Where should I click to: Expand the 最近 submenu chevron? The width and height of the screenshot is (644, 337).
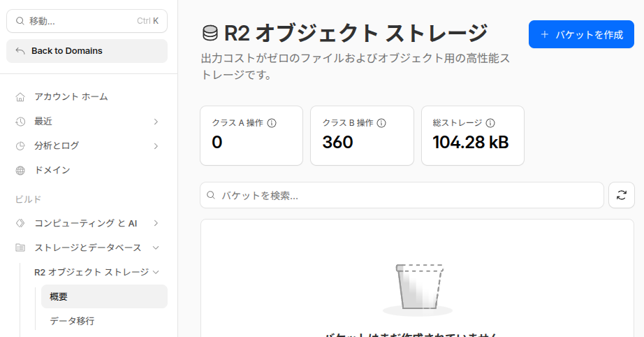click(156, 121)
